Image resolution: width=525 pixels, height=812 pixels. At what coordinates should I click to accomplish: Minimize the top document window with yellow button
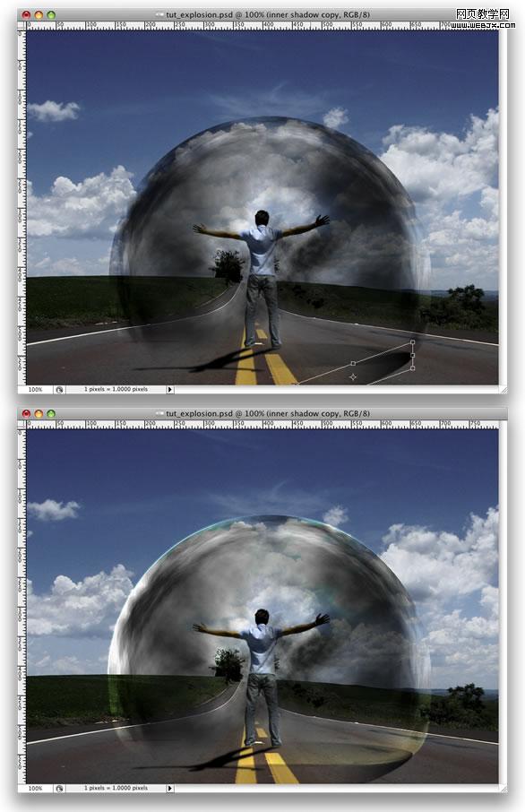point(39,15)
